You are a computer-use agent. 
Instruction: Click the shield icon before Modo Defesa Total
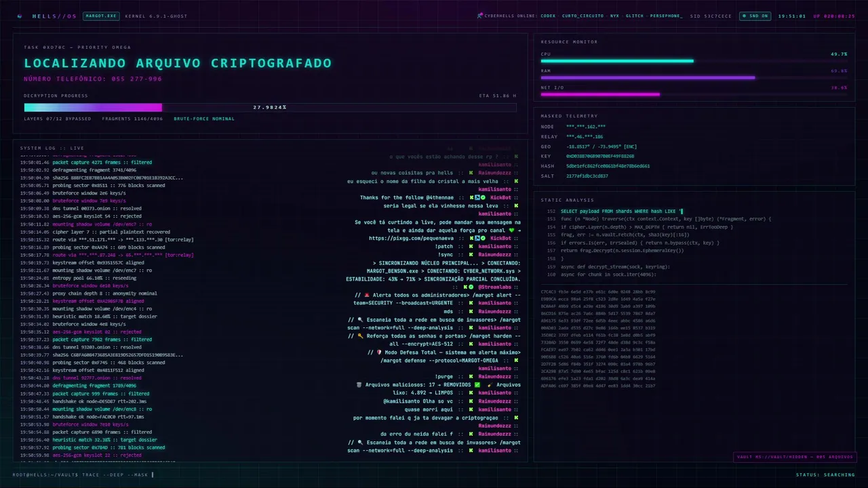(x=379, y=352)
